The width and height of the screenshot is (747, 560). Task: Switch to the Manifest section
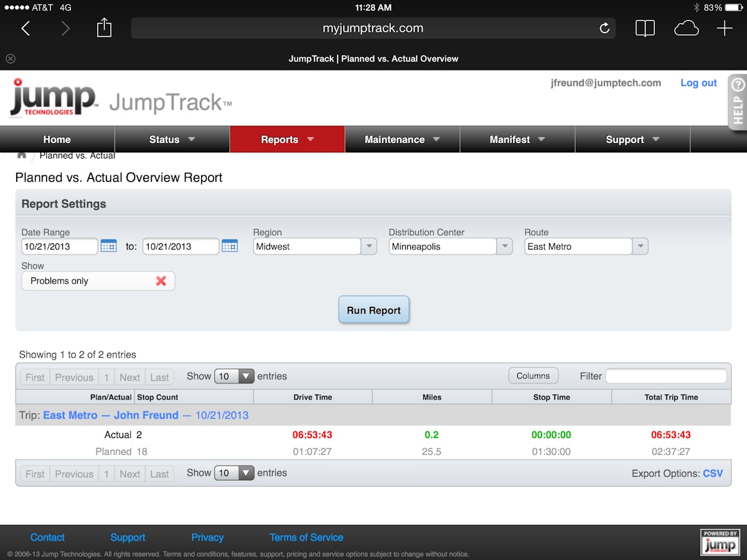517,139
